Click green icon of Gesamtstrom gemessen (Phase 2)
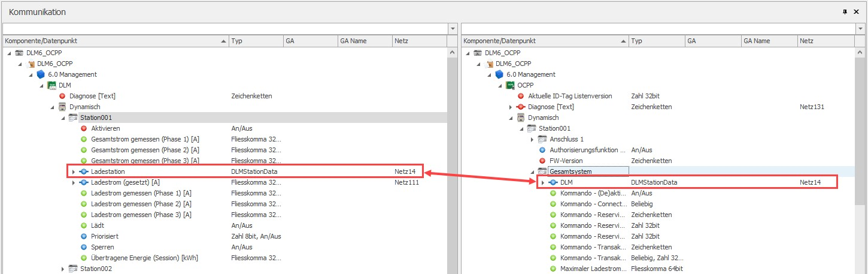This screenshot has width=868, height=274. point(84,150)
